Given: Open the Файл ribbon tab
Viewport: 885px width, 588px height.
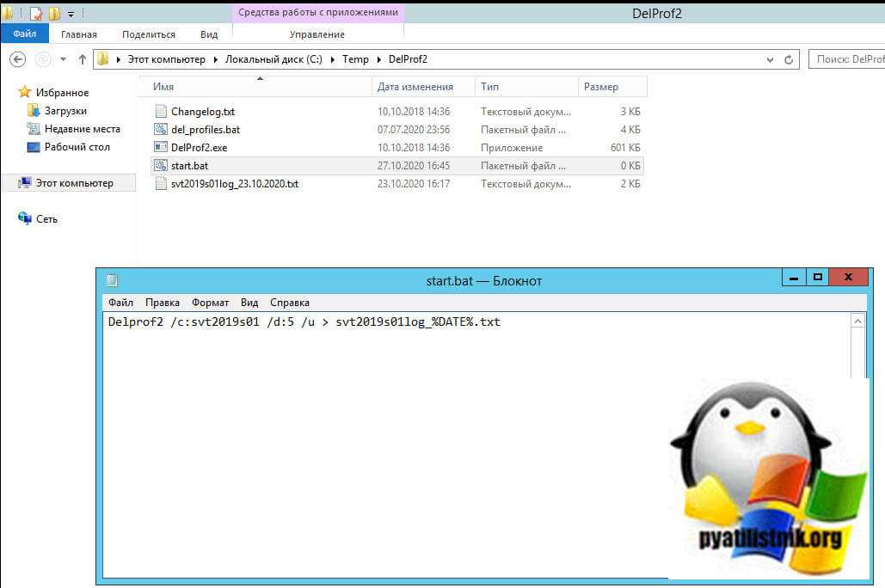Looking at the screenshot, I should coord(24,34).
